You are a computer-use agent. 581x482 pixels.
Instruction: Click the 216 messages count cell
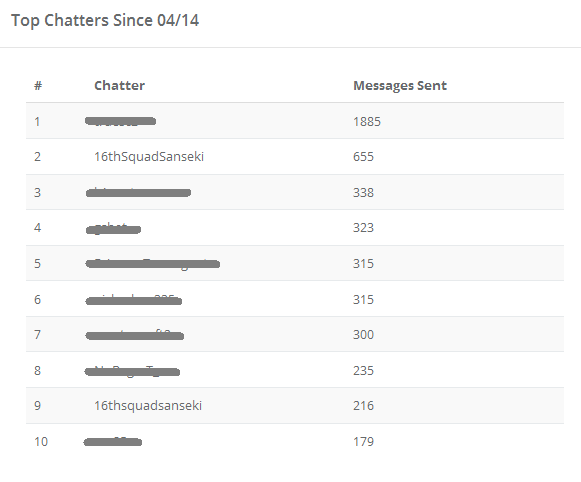363,406
